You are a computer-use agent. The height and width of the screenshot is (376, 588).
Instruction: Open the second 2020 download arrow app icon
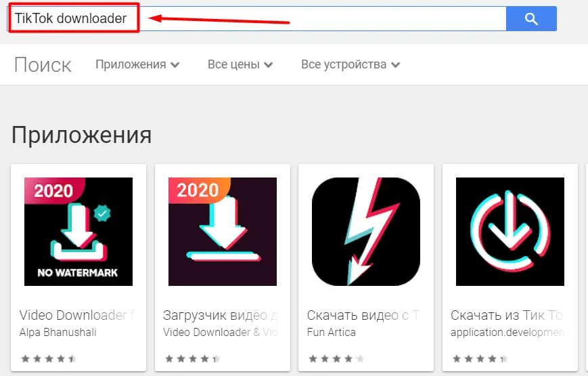[x=223, y=232]
